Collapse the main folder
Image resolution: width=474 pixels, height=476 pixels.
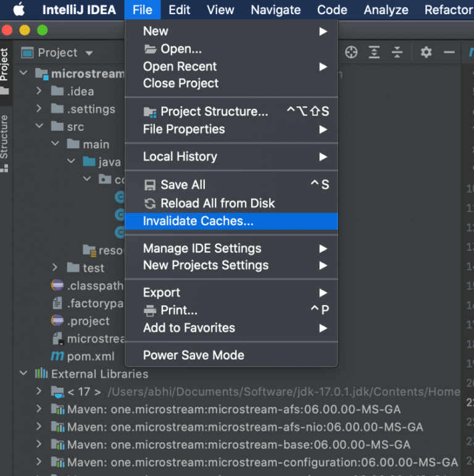click(x=55, y=143)
